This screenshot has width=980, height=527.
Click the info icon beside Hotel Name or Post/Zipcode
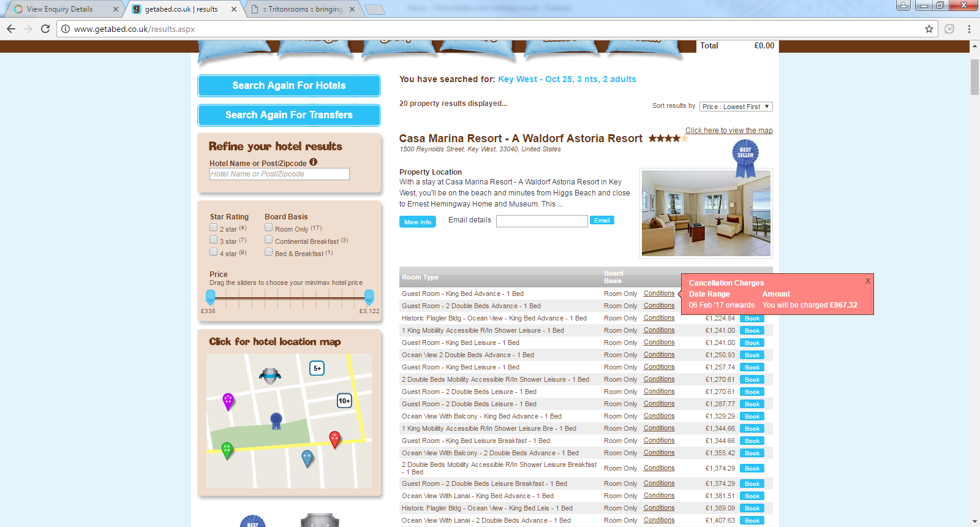pos(314,162)
